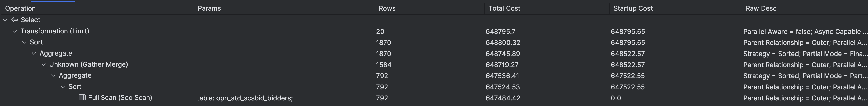Collapse the Sort node above Full Scan
Image resolution: width=868 pixels, height=106 pixels.
[63, 87]
